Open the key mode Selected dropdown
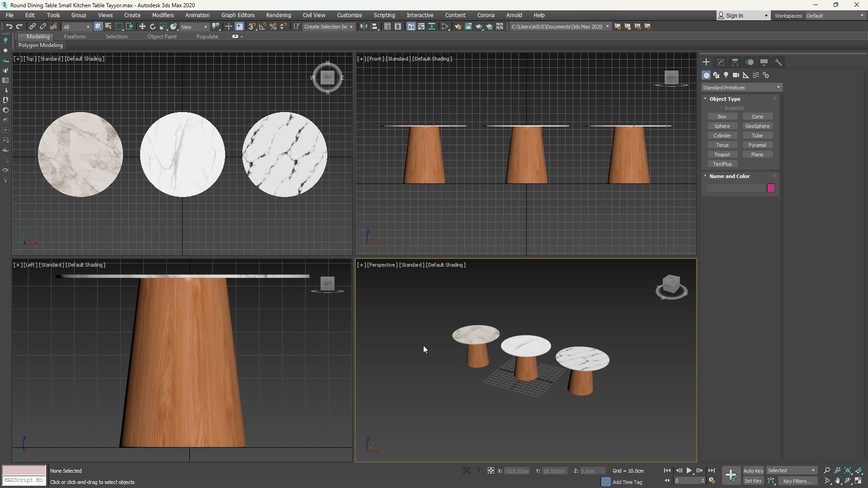 pos(792,471)
